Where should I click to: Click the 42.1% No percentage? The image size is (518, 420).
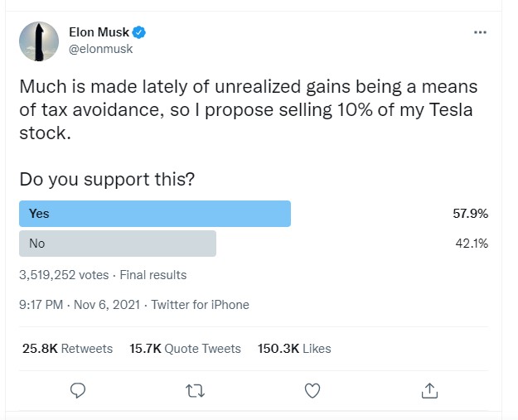point(470,244)
